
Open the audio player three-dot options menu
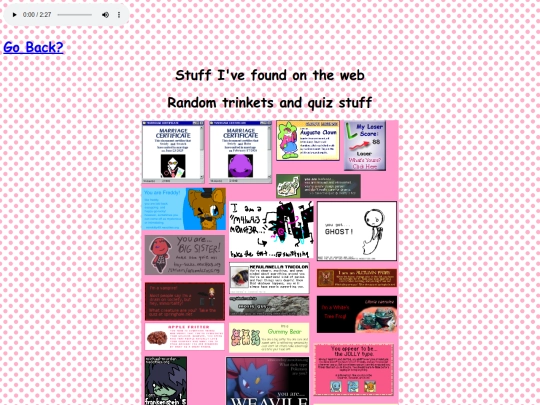[119, 15]
